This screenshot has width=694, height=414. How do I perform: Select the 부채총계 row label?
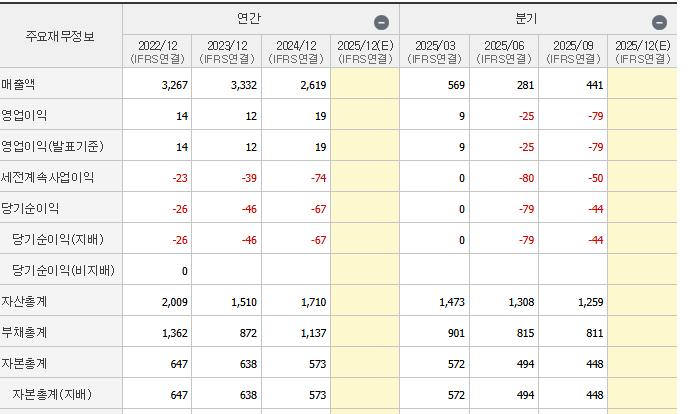[24, 332]
